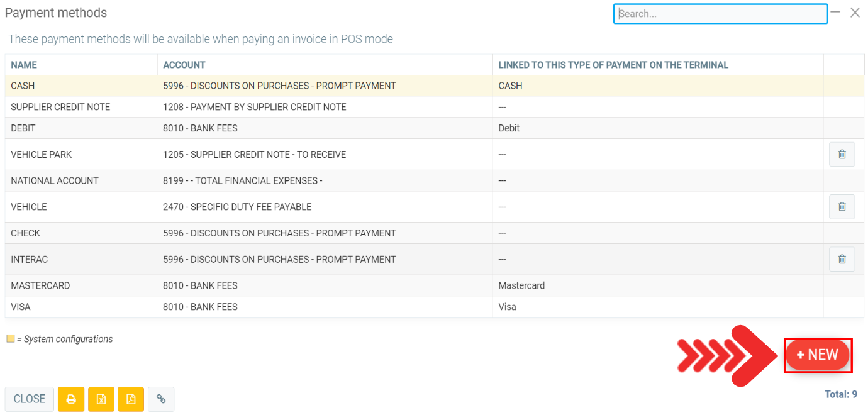Viewport: 868px width, 415px height.
Task: Create a new payment method
Action: 818,355
